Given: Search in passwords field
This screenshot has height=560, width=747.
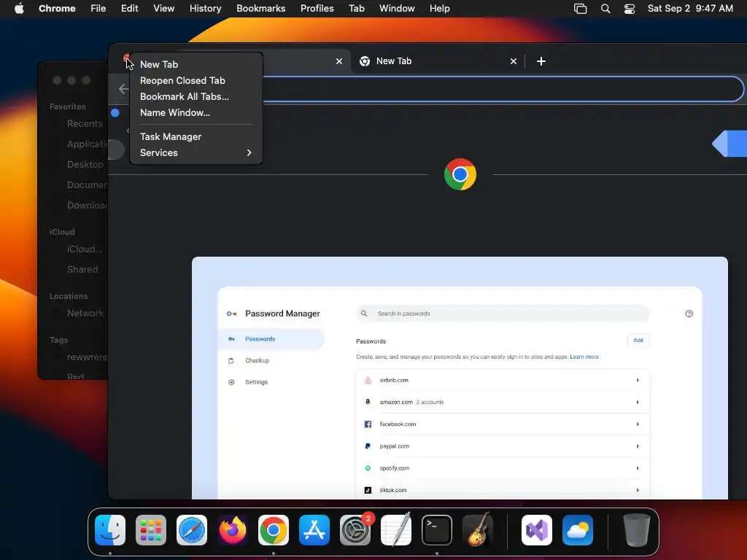Looking at the screenshot, I should pos(503,314).
